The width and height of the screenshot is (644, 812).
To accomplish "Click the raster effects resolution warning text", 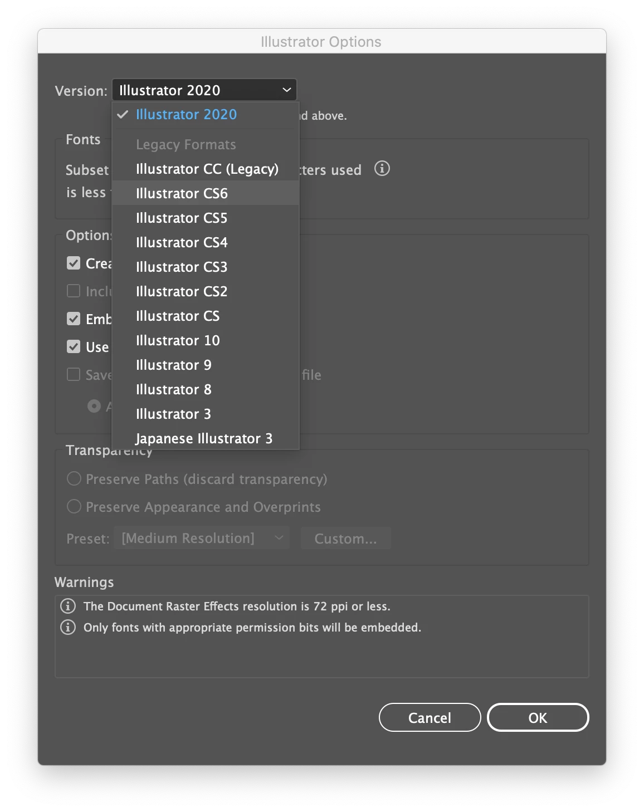I will (237, 606).
